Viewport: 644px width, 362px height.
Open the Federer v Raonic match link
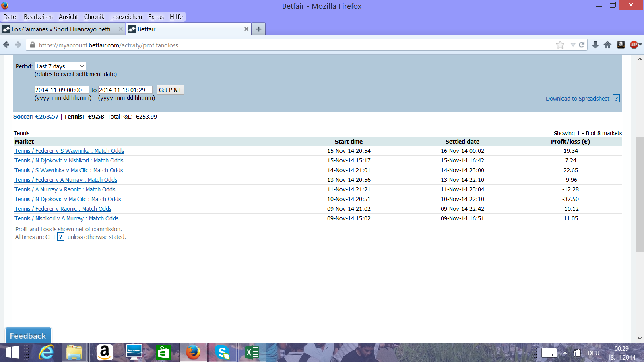pyautogui.click(x=63, y=209)
